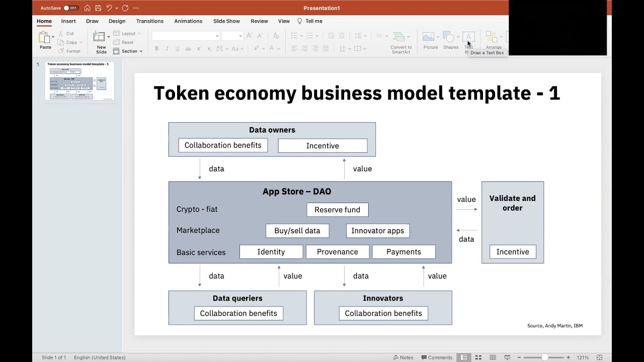
Task: Click the Align Text vertical icon
Action: pyautogui.click(x=358, y=49)
